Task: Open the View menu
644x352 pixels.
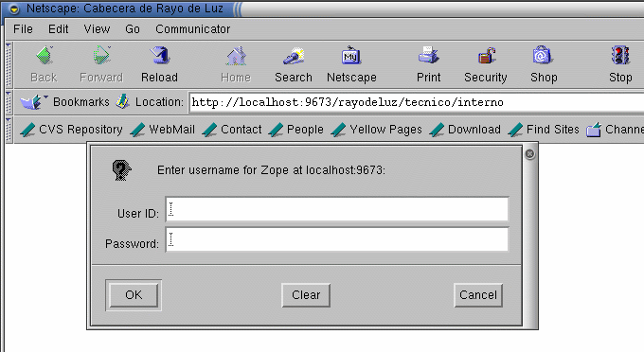Action: point(97,29)
